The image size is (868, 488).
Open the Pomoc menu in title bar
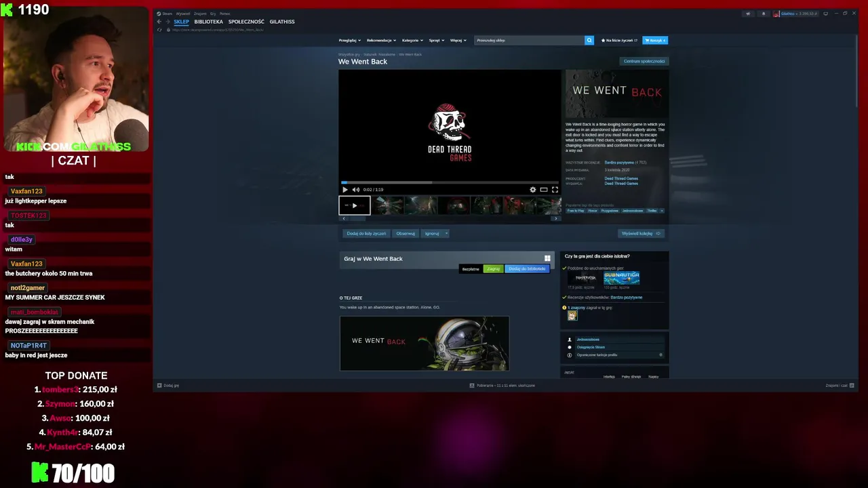[x=225, y=14]
